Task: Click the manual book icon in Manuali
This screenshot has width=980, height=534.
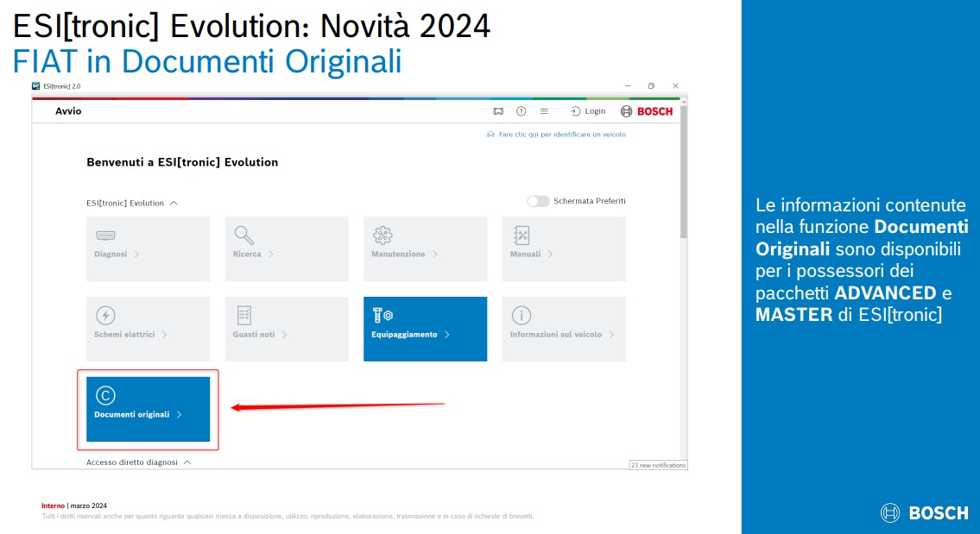Action: 522,235
